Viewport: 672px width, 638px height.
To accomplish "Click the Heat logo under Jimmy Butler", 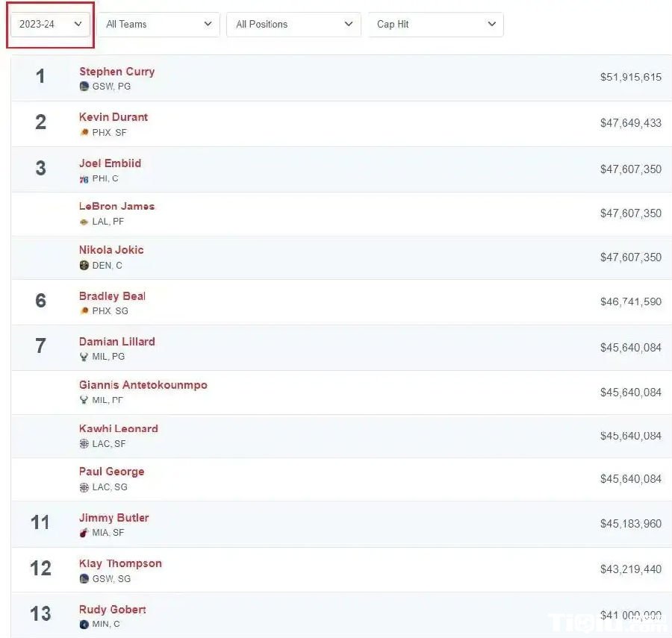I will (x=84, y=534).
